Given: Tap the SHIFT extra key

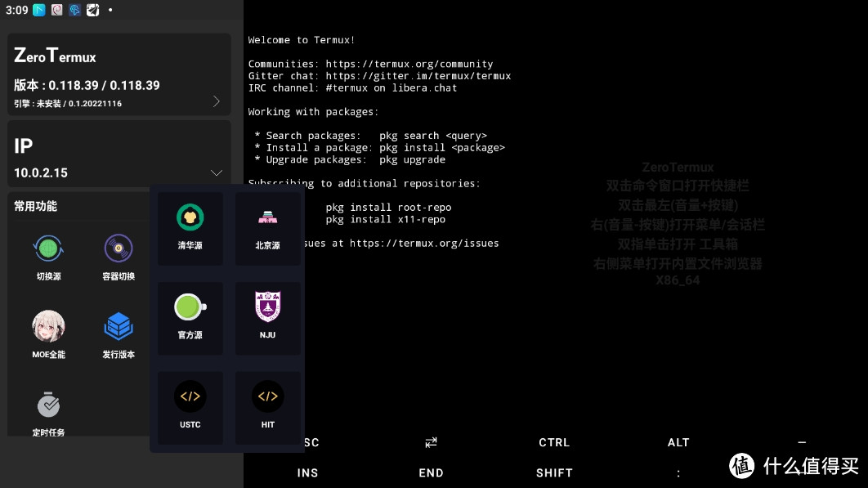Looking at the screenshot, I should [x=554, y=473].
